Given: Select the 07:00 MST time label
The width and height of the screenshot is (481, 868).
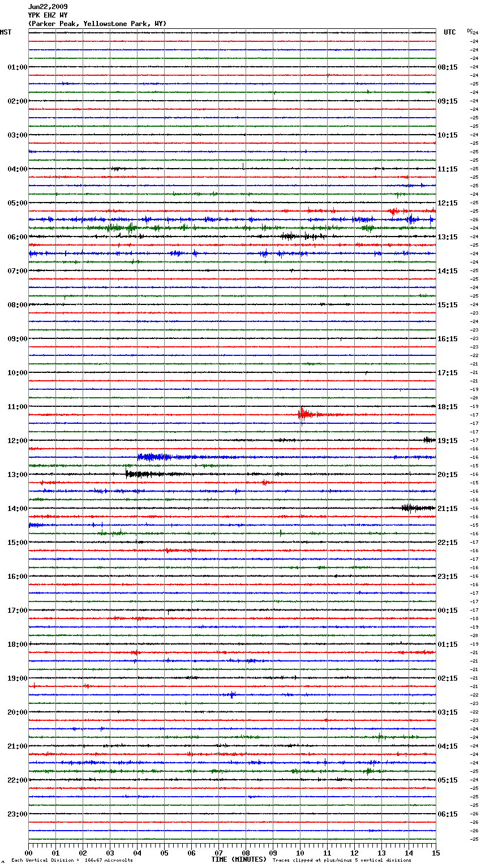Looking at the screenshot, I should tap(18, 271).
